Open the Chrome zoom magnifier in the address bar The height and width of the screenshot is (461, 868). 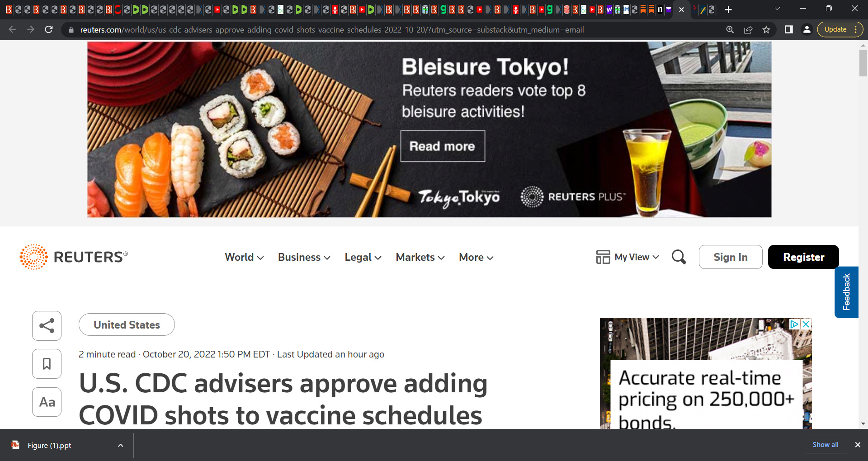pyautogui.click(x=730, y=30)
